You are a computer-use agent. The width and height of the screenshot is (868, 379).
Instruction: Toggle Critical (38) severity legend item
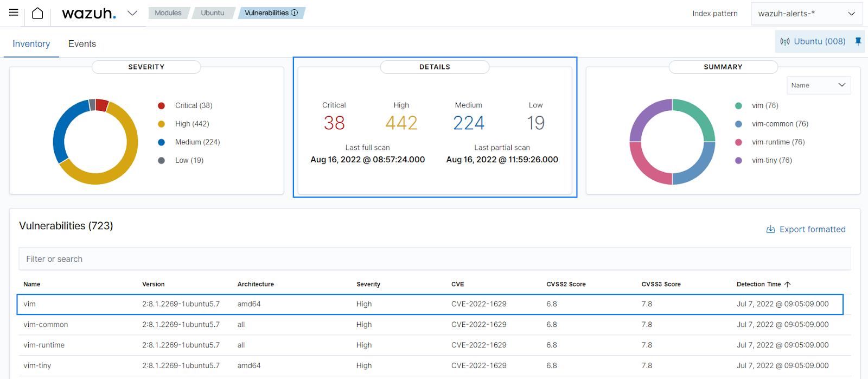point(186,106)
